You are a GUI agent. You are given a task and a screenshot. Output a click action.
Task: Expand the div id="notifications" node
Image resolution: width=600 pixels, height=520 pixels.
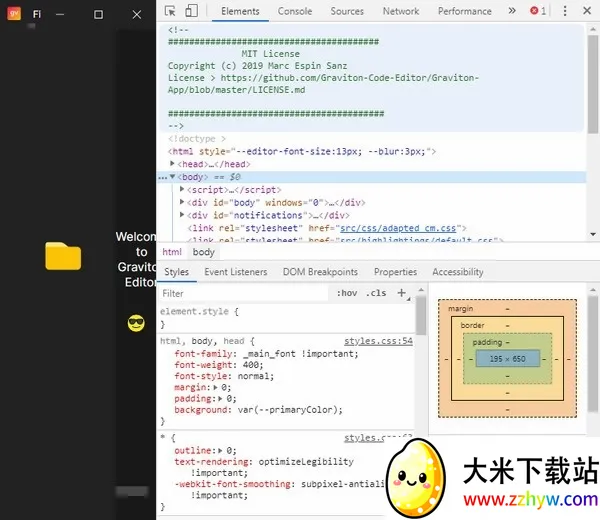click(x=182, y=215)
